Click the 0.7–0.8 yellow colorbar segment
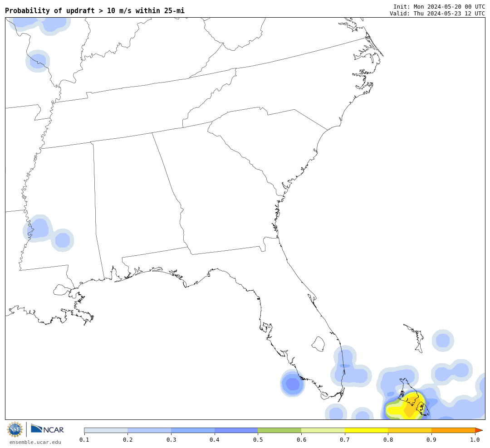This screenshot has width=490, height=448. tap(367, 430)
